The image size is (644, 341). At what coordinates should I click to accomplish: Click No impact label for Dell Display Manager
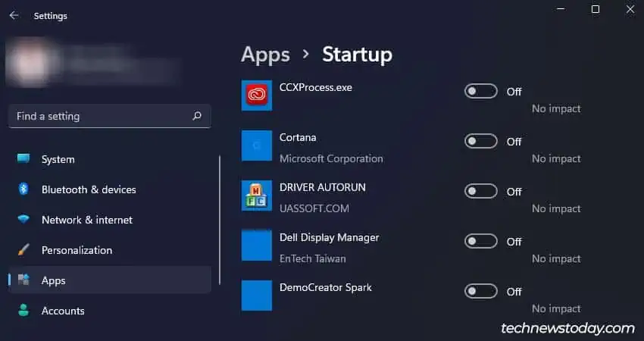click(556, 259)
